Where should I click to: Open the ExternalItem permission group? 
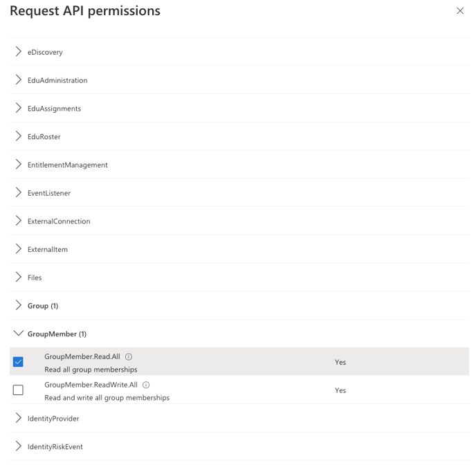click(48, 249)
